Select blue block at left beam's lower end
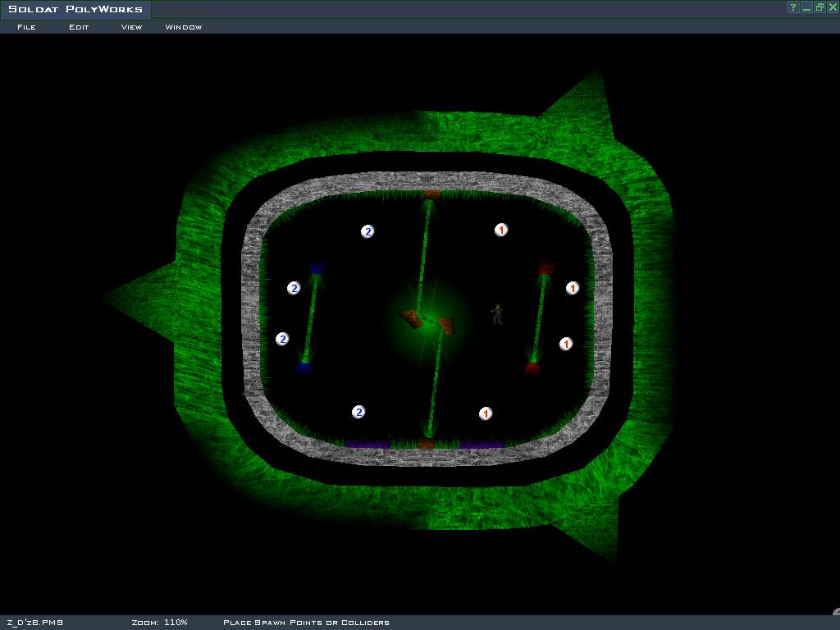Image resolution: width=840 pixels, height=630 pixels. click(x=304, y=368)
